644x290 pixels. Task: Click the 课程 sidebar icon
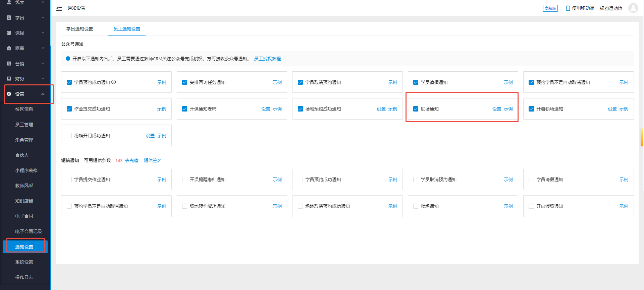[9, 33]
